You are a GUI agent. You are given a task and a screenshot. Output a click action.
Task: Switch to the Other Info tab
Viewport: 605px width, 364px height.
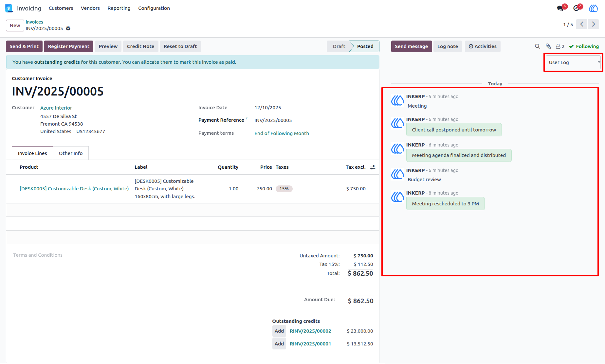click(71, 153)
